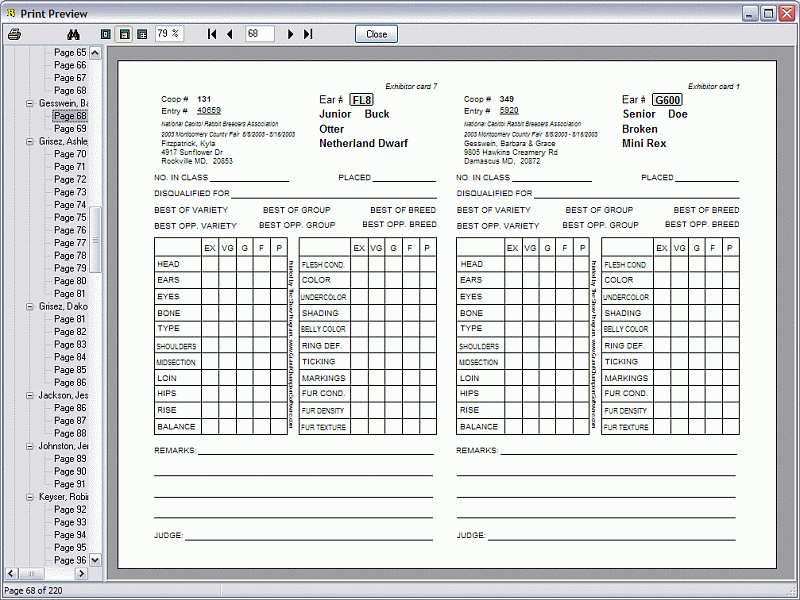The width and height of the screenshot is (800, 600).
Task: Select whole page view mode icon
Action: (106, 34)
